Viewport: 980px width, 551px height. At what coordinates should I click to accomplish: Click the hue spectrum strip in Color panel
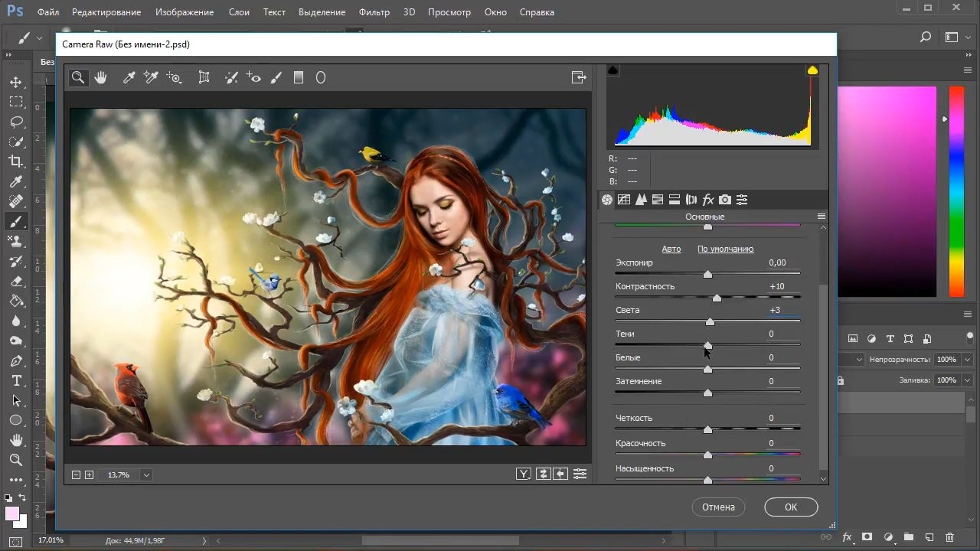[956, 191]
